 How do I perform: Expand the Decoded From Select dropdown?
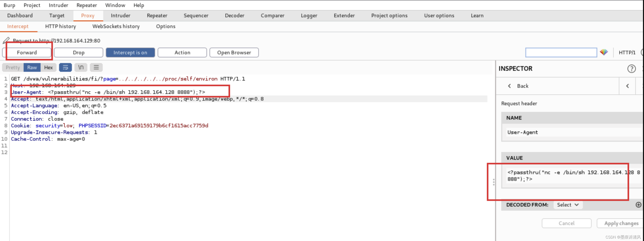click(568, 205)
